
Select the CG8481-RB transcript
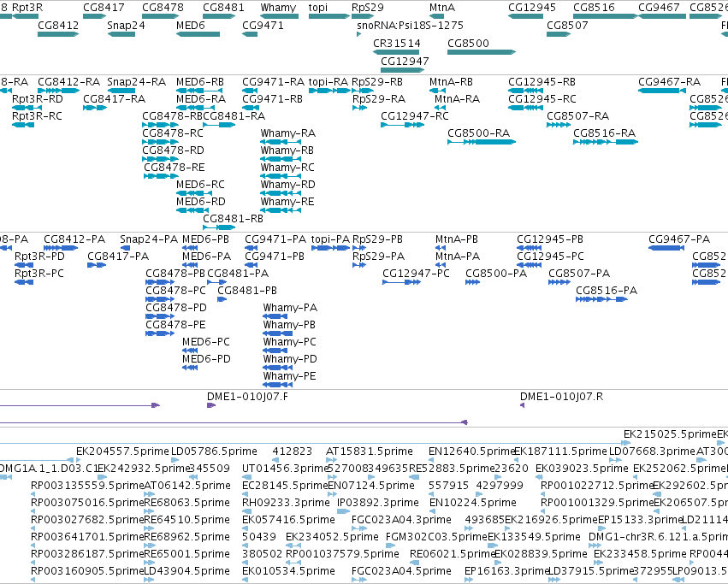pyautogui.click(x=219, y=227)
